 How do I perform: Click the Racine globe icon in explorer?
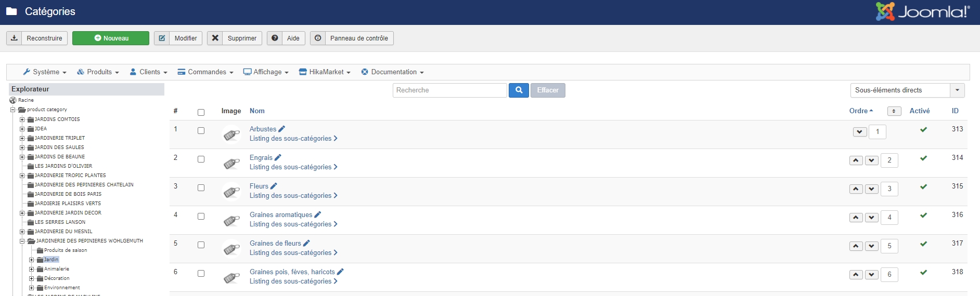13,100
